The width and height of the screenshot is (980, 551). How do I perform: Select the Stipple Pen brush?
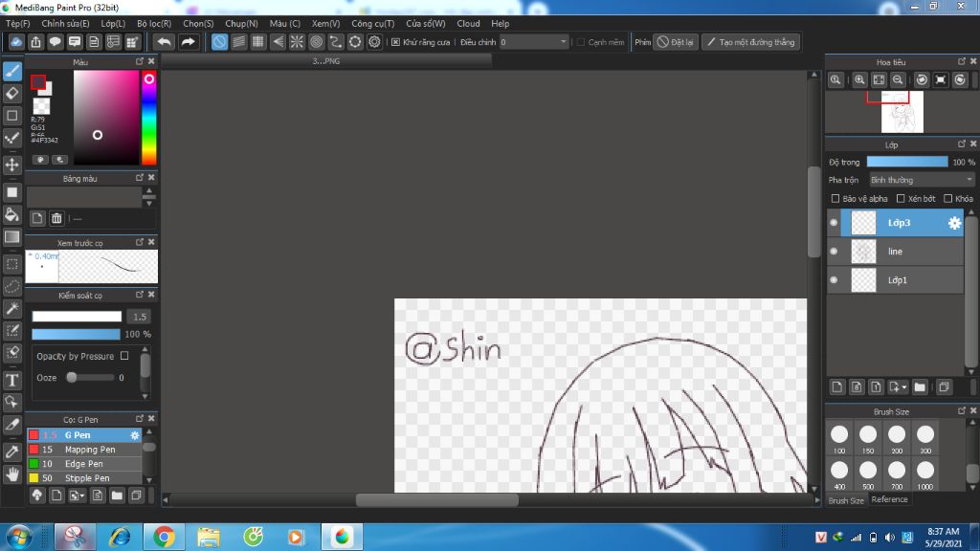tap(84, 478)
